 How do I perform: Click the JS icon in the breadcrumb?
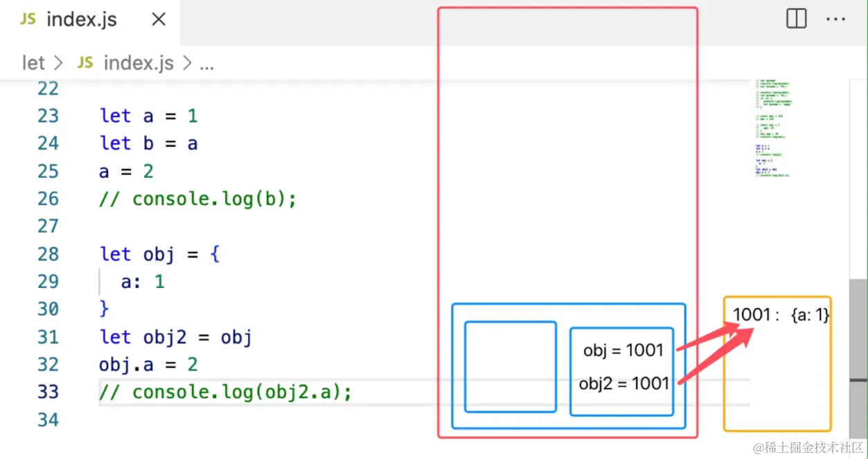coord(85,63)
